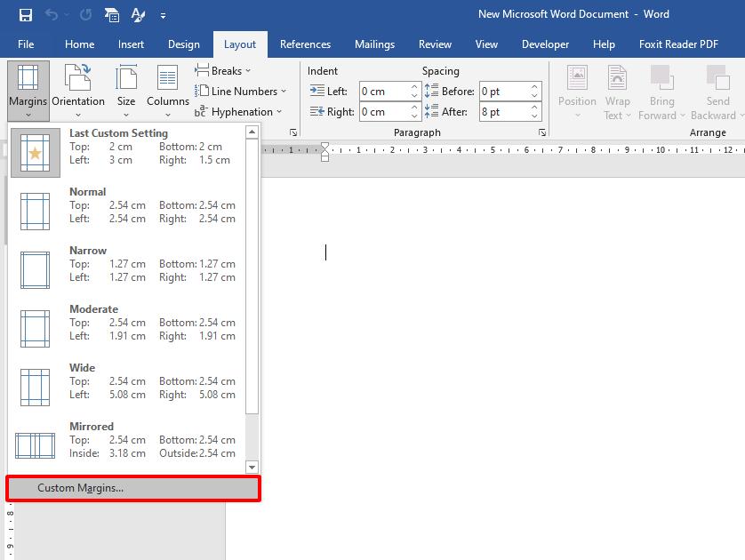Screen dimensions: 745x560
Task: Open the Columns layout menu
Action: 168,91
